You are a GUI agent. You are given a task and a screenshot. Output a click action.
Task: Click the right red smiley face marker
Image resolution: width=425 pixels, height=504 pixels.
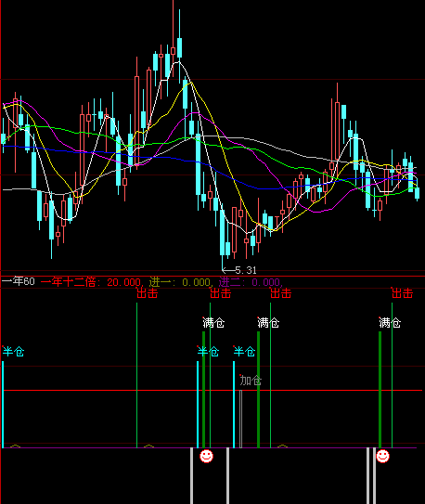point(382,456)
